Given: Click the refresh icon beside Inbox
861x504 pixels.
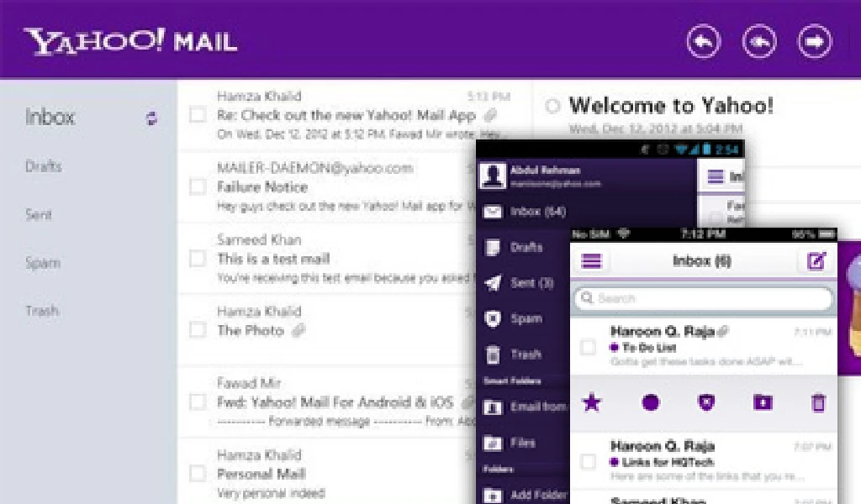Looking at the screenshot, I should point(151,118).
